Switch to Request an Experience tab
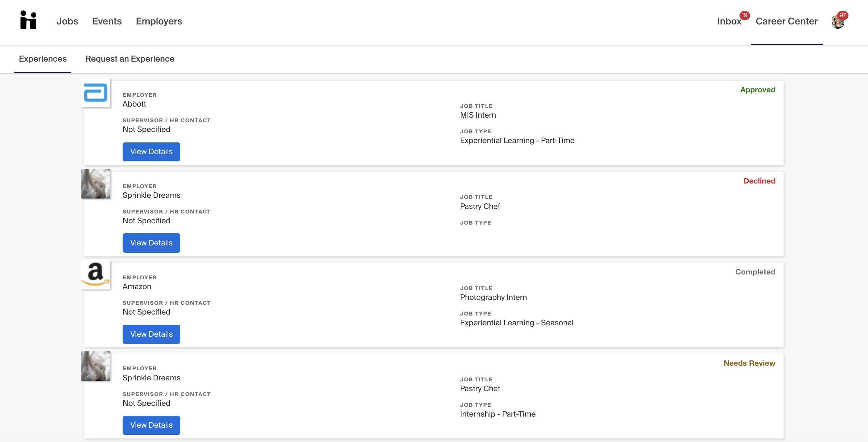Image resolution: width=868 pixels, height=442 pixels. [130, 59]
